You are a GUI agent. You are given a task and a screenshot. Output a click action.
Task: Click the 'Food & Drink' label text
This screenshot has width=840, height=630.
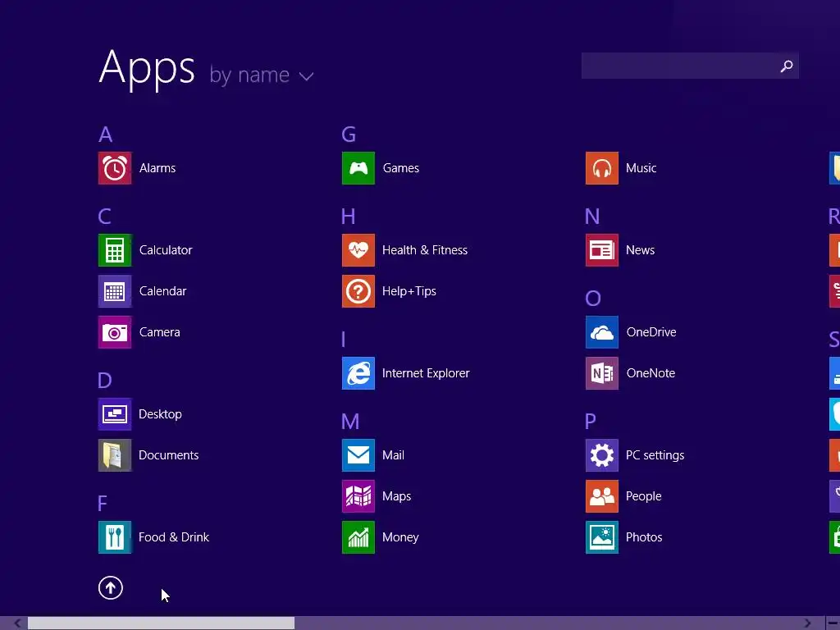click(174, 537)
